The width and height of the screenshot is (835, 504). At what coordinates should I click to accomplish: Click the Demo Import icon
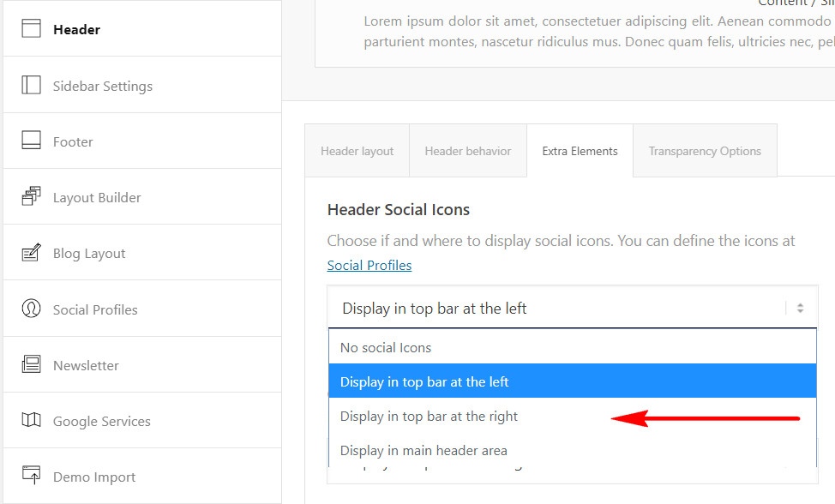pos(31,475)
